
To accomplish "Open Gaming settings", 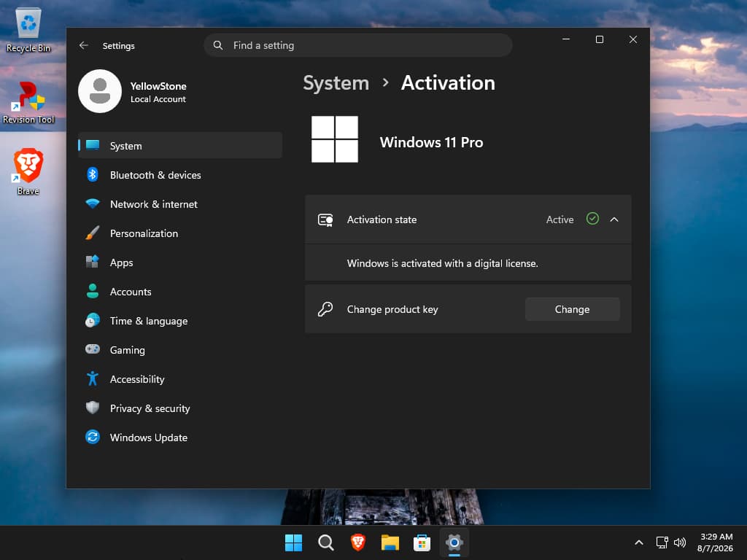I will [180, 349].
